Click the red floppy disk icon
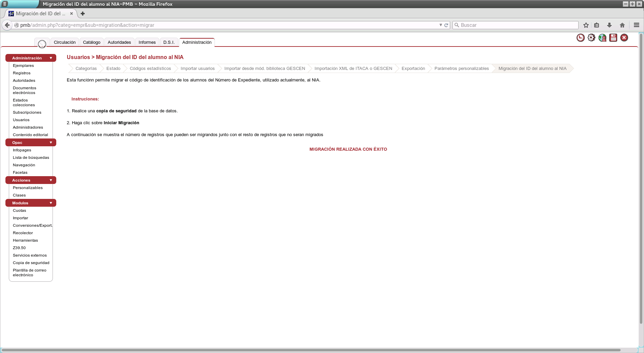Screen dimensions: 644x353 613,38
